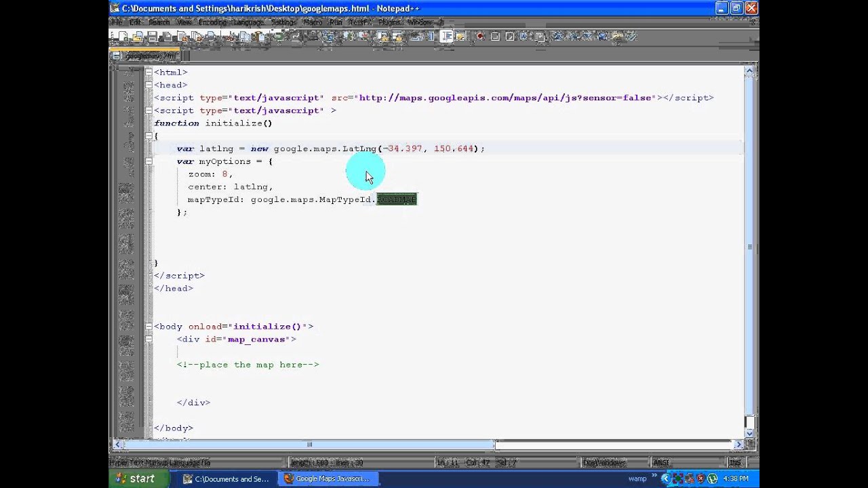
Task: Open the Window menu
Action: (420, 22)
